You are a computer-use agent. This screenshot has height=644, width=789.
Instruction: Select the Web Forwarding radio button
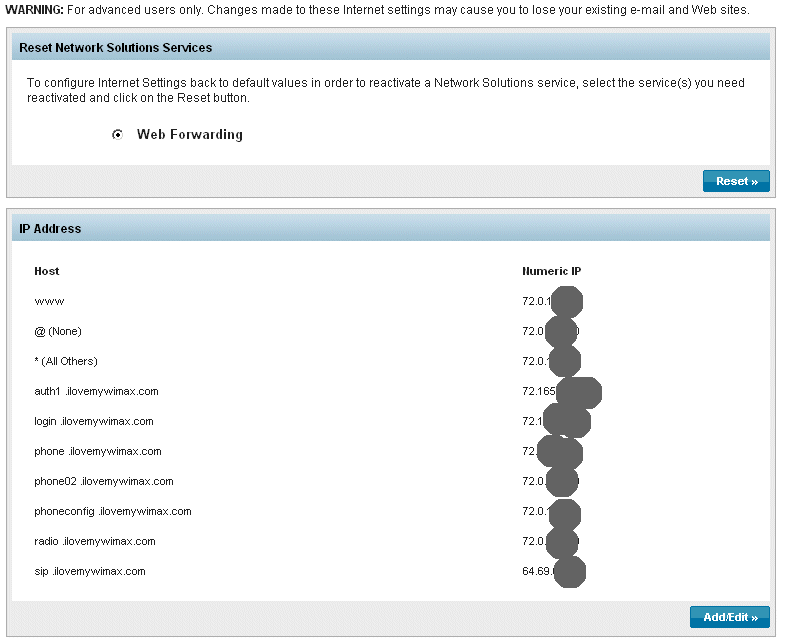coord(118,135)
